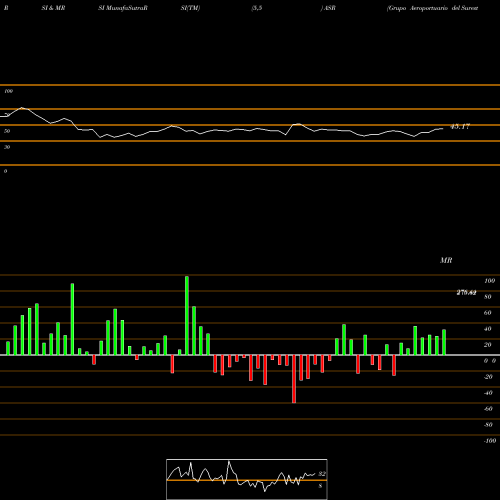Click the '60' label on MR axis
The width and height of the screenshot is (500, 500).
488,313
